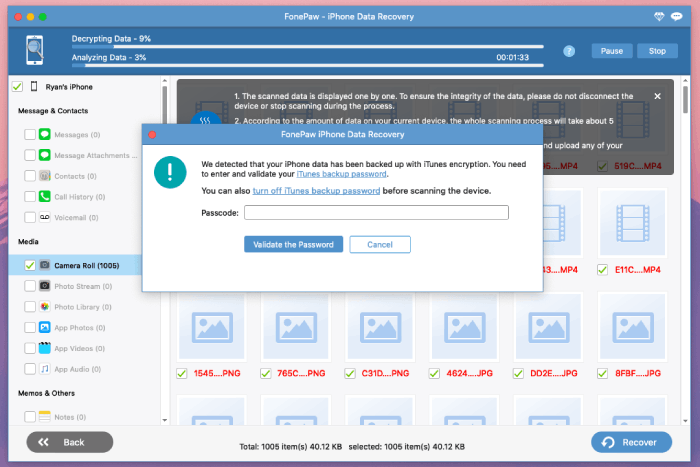
Task: Click the Recover button
Action: [631, 442]
